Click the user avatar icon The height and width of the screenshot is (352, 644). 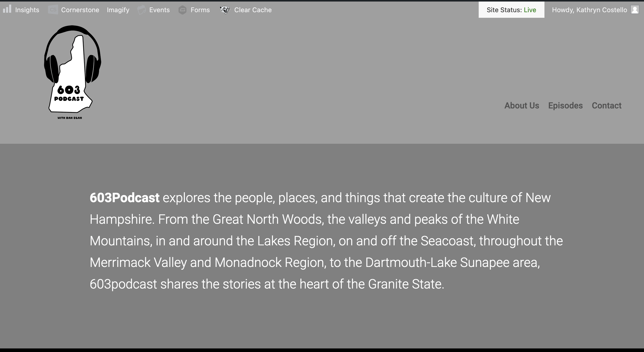(x=635, y=10)
